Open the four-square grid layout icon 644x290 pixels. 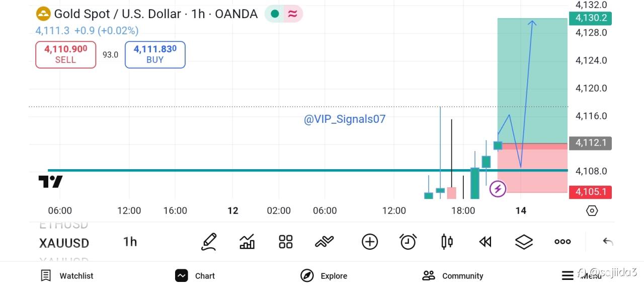tap(286, 242)
